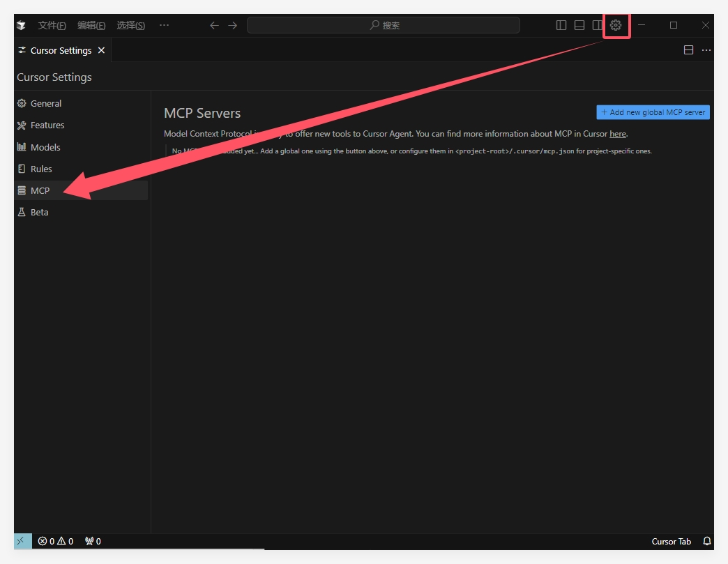Toggle the primary left sidebar
The height and width of the screenshot is (564, 728).
coord(561,25)
